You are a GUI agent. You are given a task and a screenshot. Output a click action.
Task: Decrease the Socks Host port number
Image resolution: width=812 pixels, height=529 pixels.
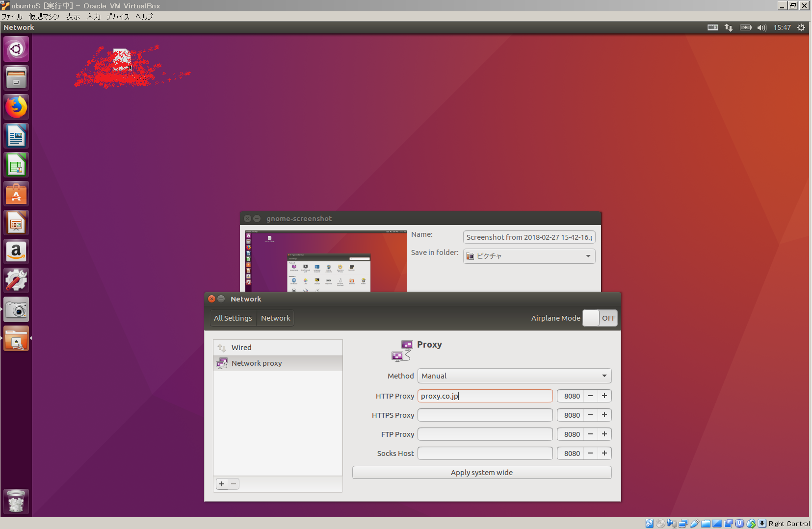click(x=590, y=453)
